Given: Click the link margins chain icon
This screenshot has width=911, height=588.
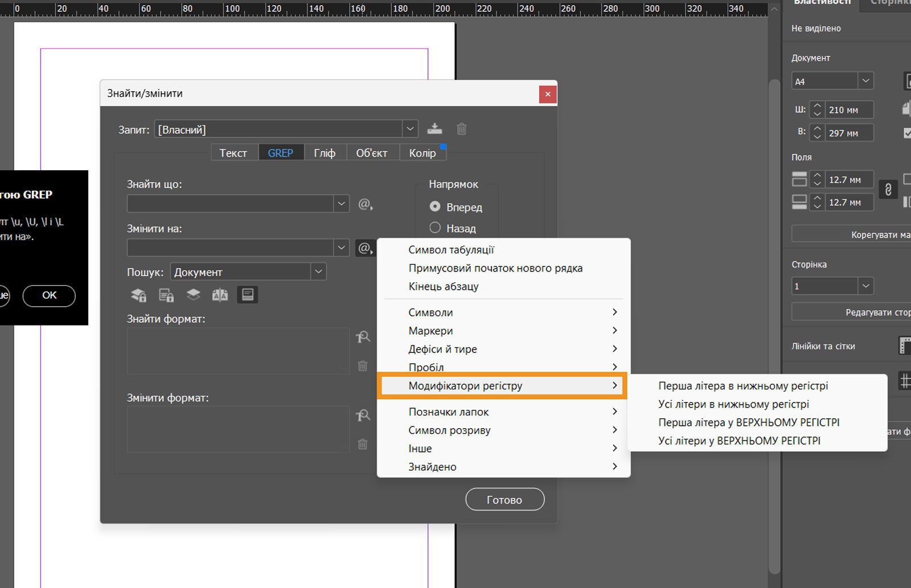Looking at the screenshot, I should click(x=888, y=190).
